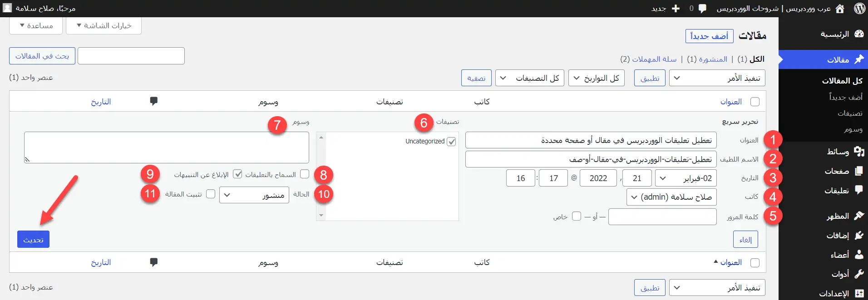This screenshot has height=300, width=868.
Task: Toggle the Uncategorized category checkbox
Action: (451, 142)
